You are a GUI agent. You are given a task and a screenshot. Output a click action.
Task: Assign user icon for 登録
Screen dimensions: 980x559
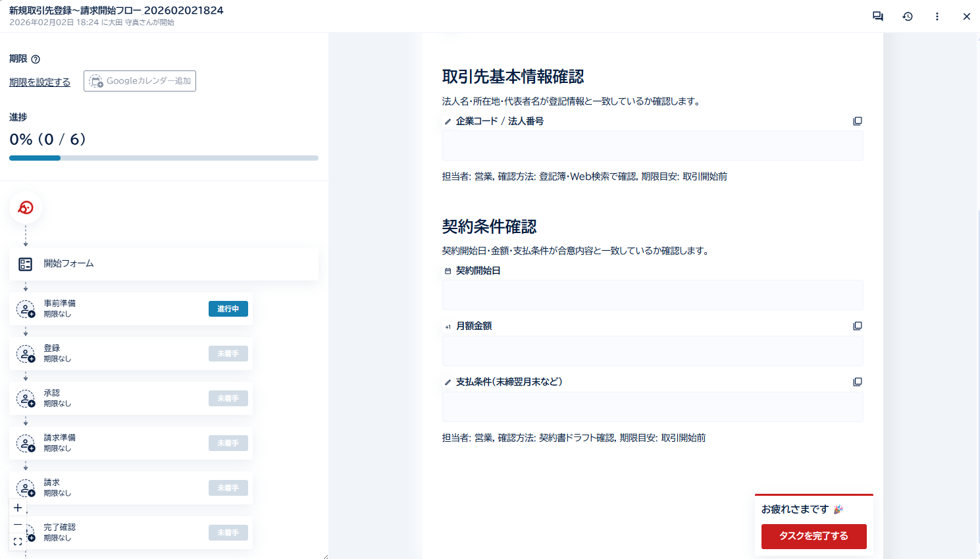point(26,354)
